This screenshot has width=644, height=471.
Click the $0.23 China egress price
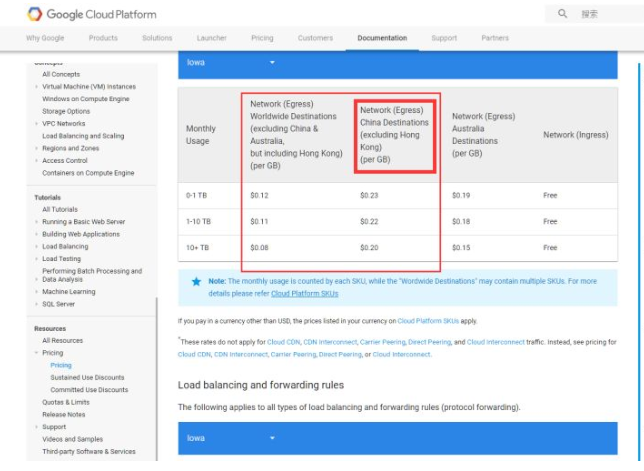[x=369, y=195]
